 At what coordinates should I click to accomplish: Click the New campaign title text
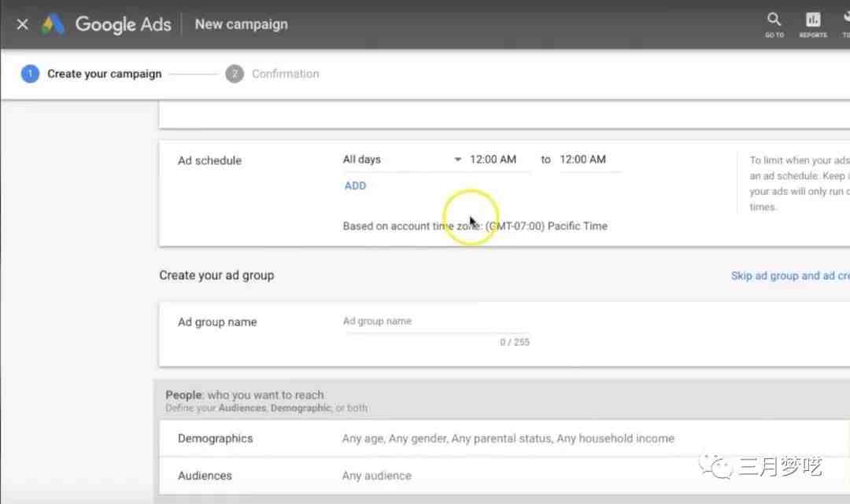[241, 24]
